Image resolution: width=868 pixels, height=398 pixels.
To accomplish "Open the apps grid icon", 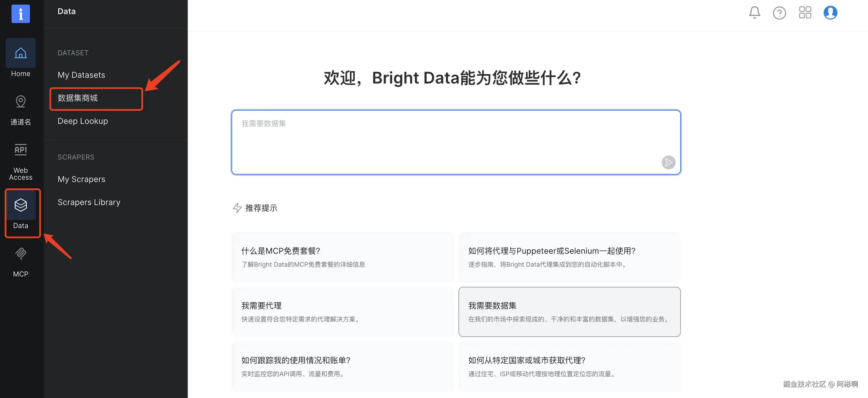I will pyautogui.click(x=805, y=13).
